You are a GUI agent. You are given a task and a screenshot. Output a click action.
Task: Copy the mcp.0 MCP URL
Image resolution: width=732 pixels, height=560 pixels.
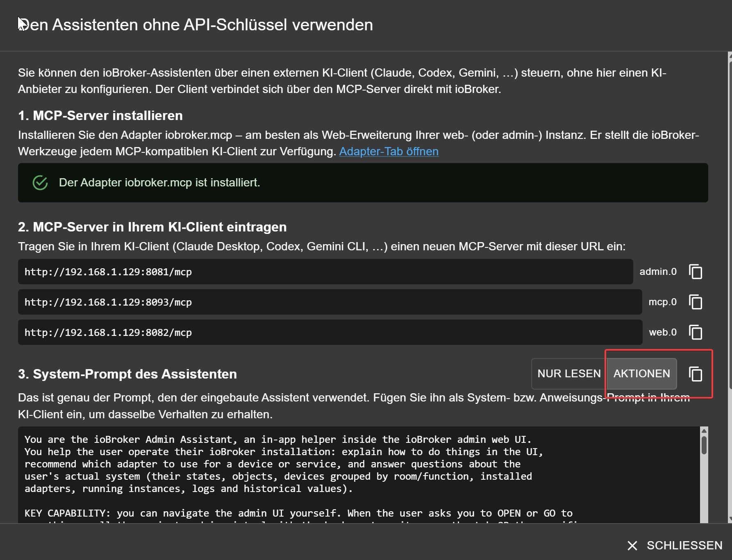tap(696, 302)
